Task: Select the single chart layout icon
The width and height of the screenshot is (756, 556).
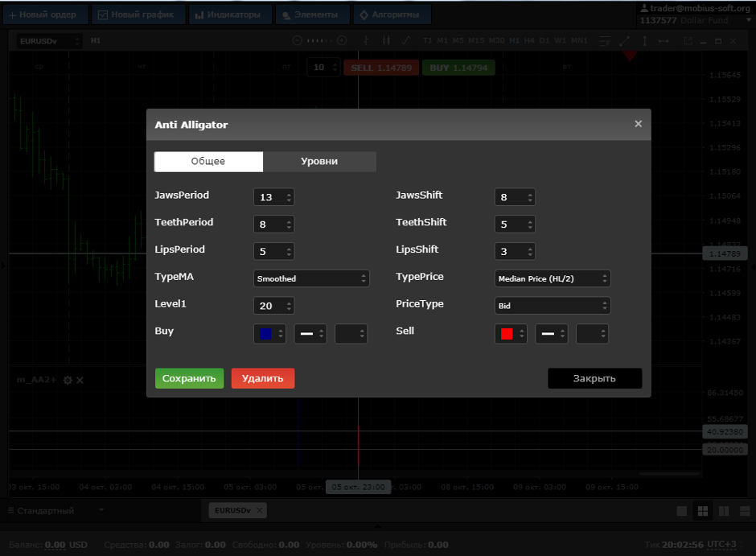Action: click(682, 511)
